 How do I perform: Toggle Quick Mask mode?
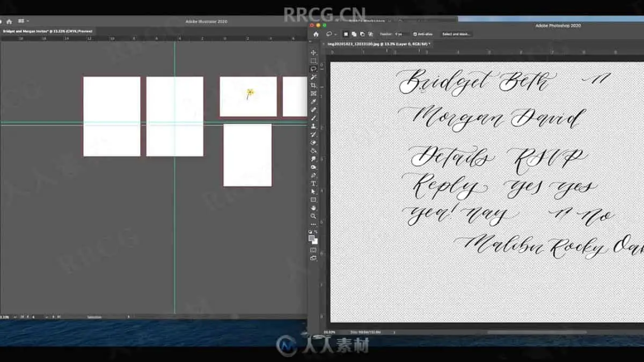tap(313, 250)
